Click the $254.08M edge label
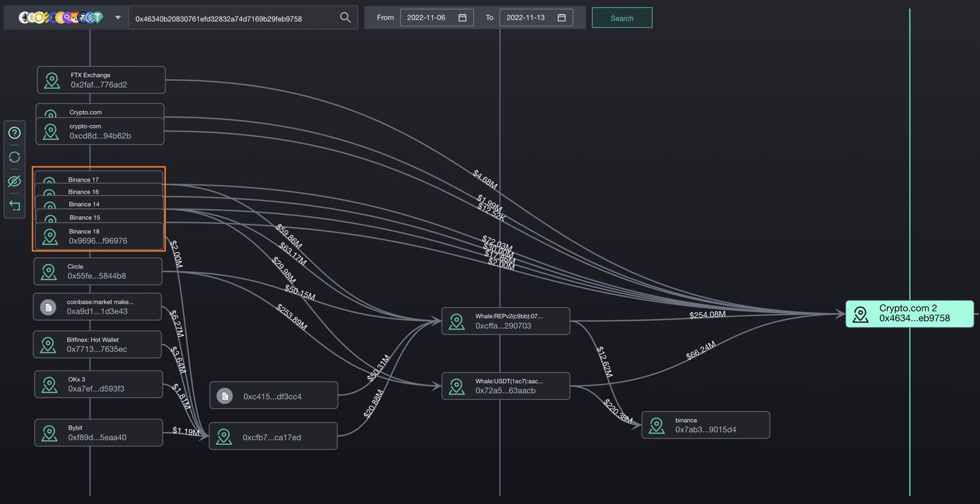980x504 pixels. point(707,315)
